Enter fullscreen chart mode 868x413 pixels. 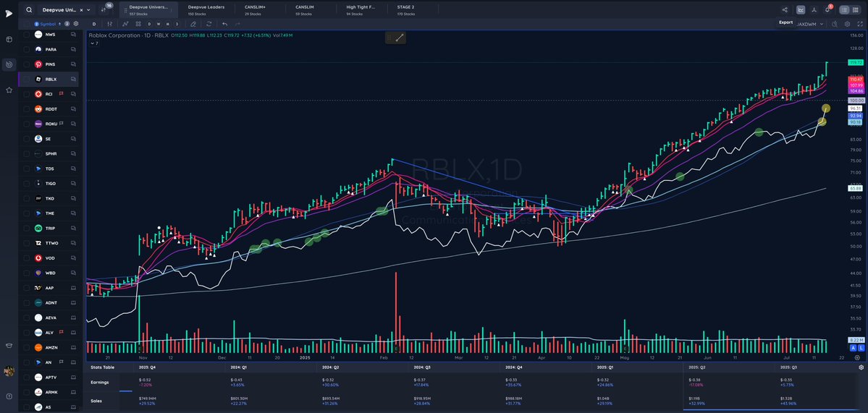(859, 24)
